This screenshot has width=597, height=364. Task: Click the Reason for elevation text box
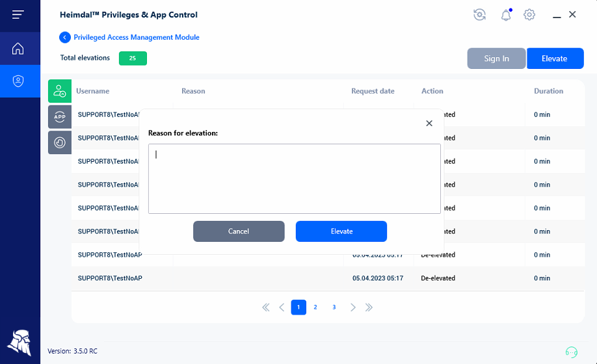[x=295, y=179]
